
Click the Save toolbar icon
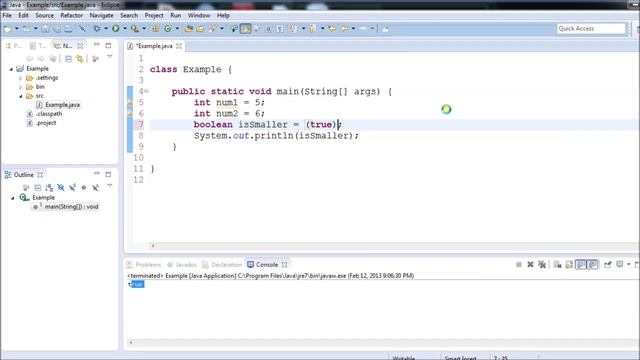click(x=45, y=29)
